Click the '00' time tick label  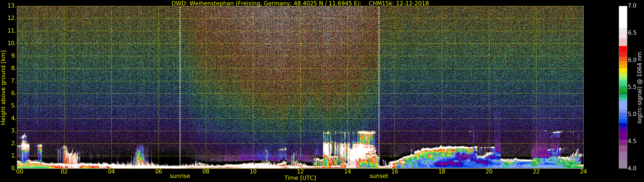click(20, 172)
